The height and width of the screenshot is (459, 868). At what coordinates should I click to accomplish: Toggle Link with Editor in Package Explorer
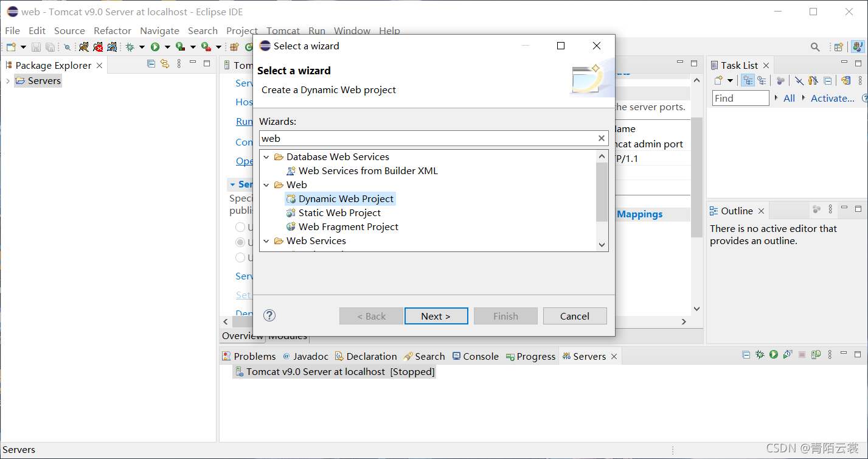164,63
